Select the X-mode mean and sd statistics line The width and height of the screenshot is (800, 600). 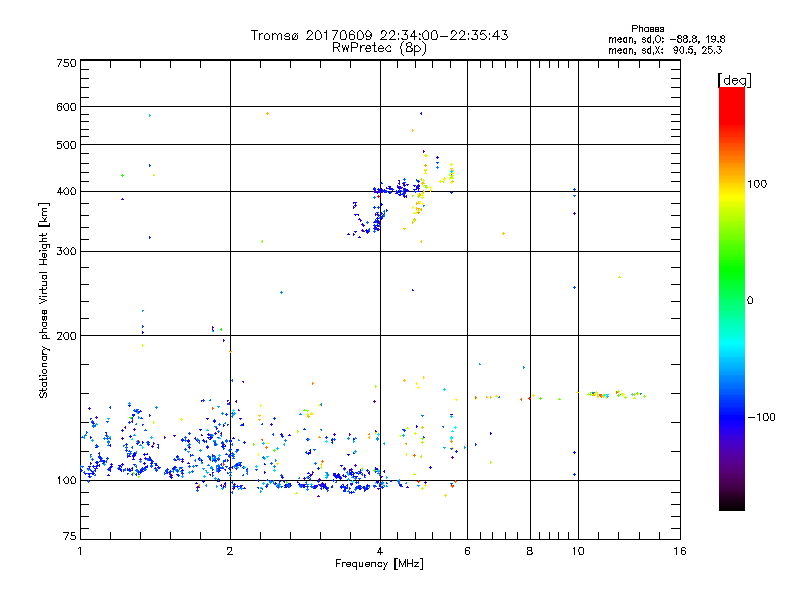pos(672,49)
